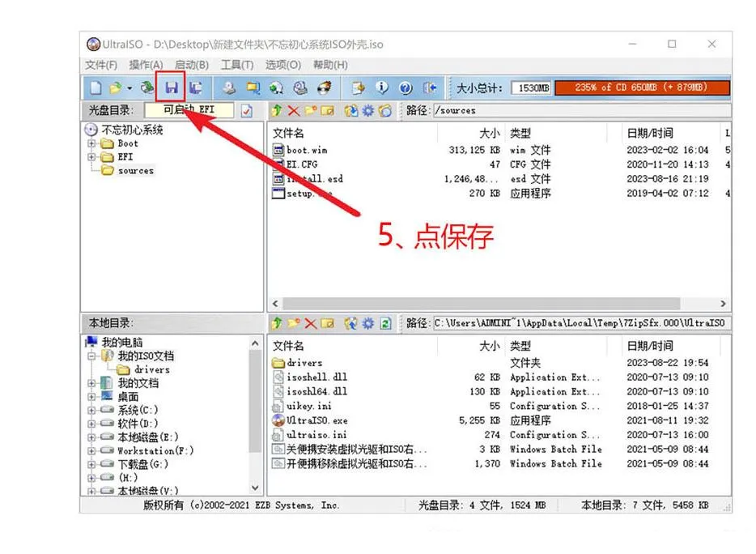
Task: Click the blue info icon in toolbar
Action: click(x=381, y=87)
